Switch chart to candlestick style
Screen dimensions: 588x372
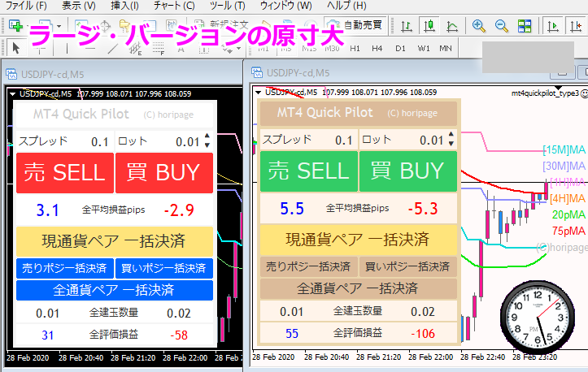coord(429,26)
